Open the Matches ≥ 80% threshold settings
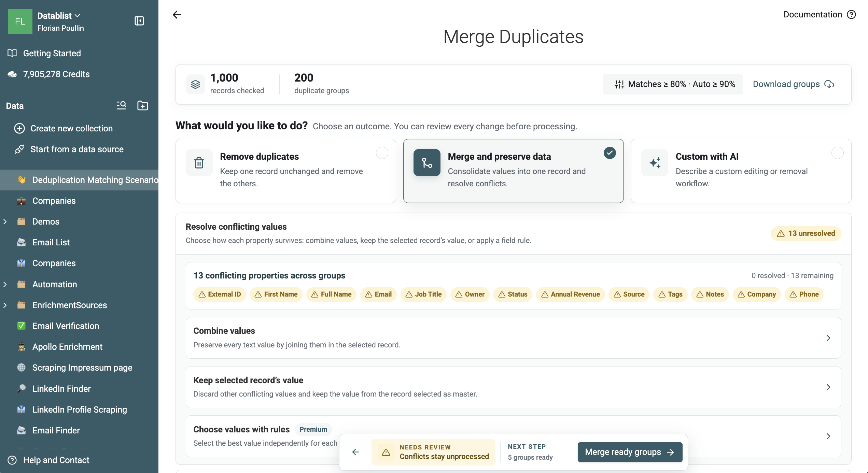This screenshot has width=868, height=473. (x=673, y=84)
